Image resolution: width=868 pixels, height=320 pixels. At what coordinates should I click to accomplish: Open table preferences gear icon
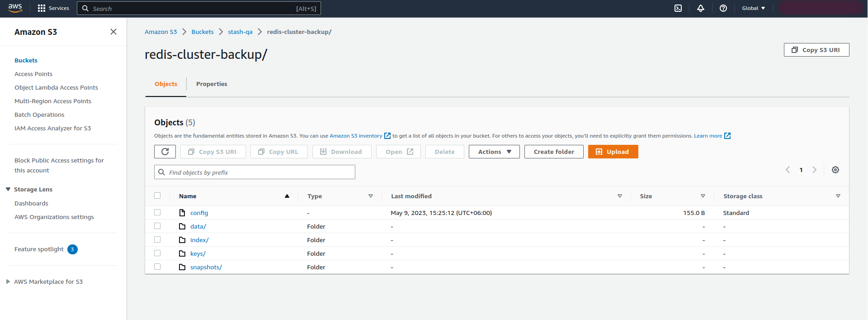835,170
